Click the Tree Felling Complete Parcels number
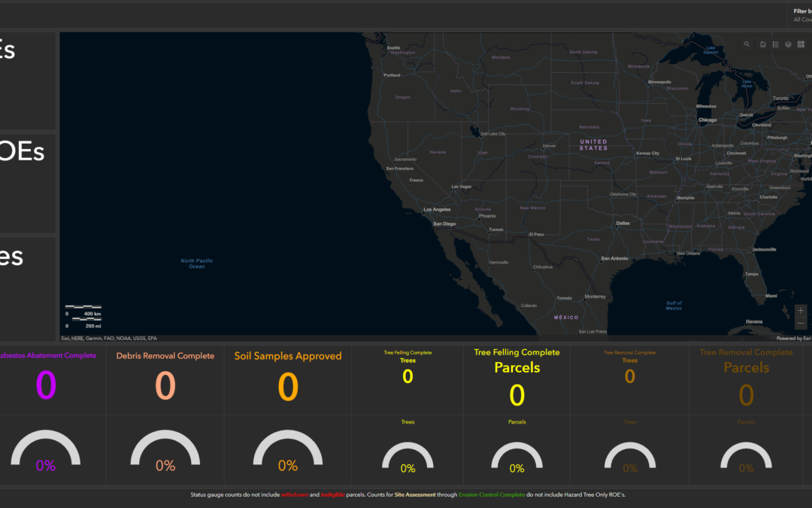Image resolution: width=812 pixels, height=508 pixels. pos(517,394)
